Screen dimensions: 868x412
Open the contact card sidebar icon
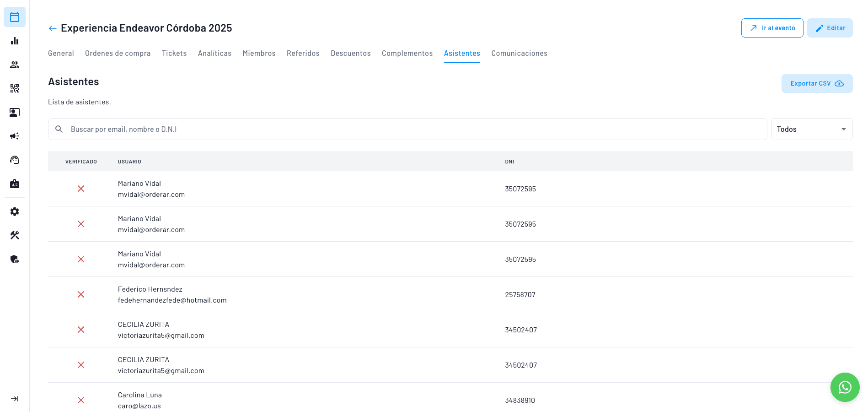click(x=15, y=112)
